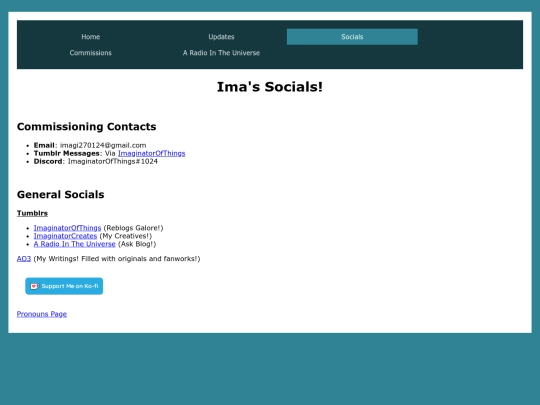Image resolution: width=540 pixels, height=405 pixels.
Task: Click the Ko-fi cup icon
Action: 34,286
